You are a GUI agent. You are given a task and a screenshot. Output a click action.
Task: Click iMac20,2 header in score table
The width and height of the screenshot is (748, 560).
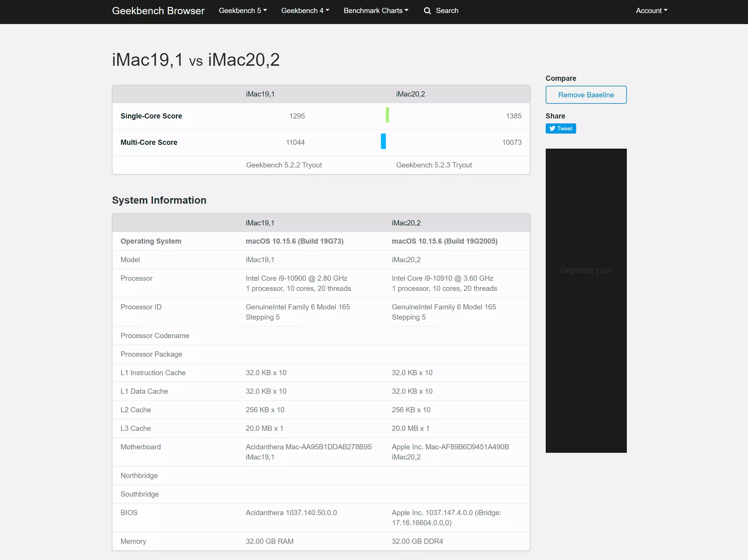coord(410,94)
